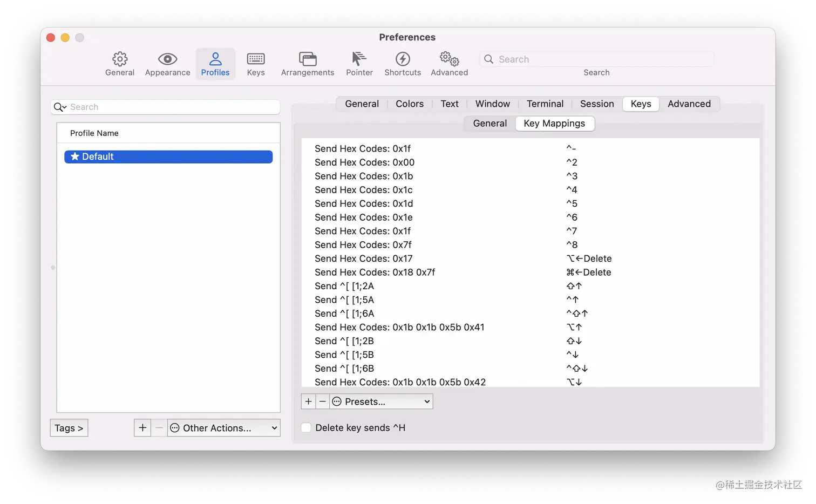This screenshot has width=816, height=504.
Task: Click the Profile Name column header
Action: pos(168,133)
